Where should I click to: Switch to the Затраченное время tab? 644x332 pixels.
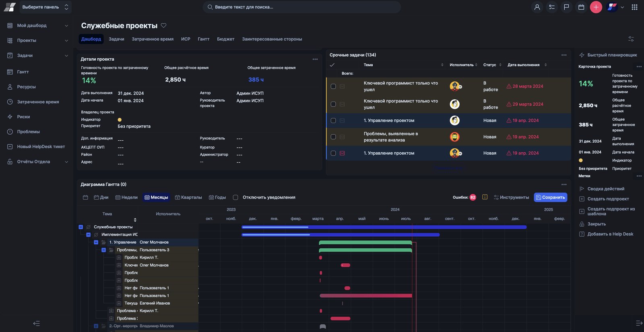(153, 39)
